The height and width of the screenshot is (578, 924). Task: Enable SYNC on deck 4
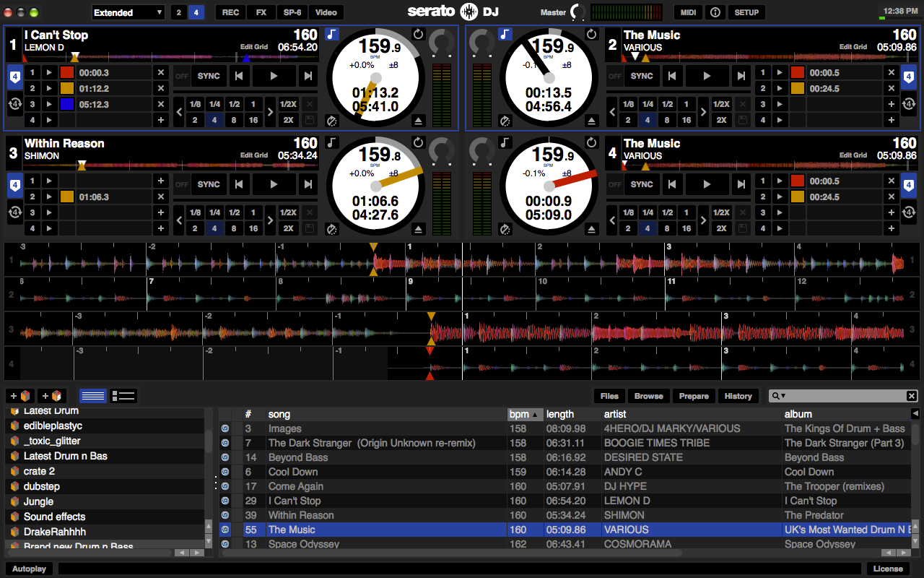point(642,184)
